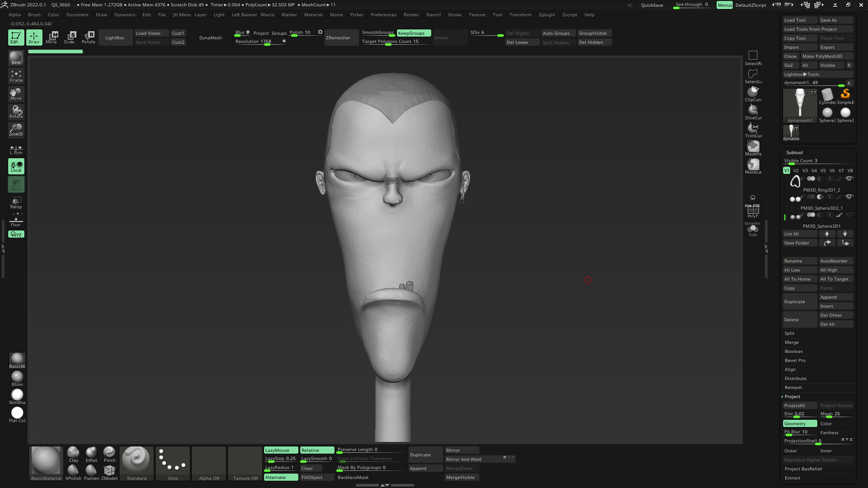
Task: Click the DynaMesh button
Action: (x=211, y=38)
